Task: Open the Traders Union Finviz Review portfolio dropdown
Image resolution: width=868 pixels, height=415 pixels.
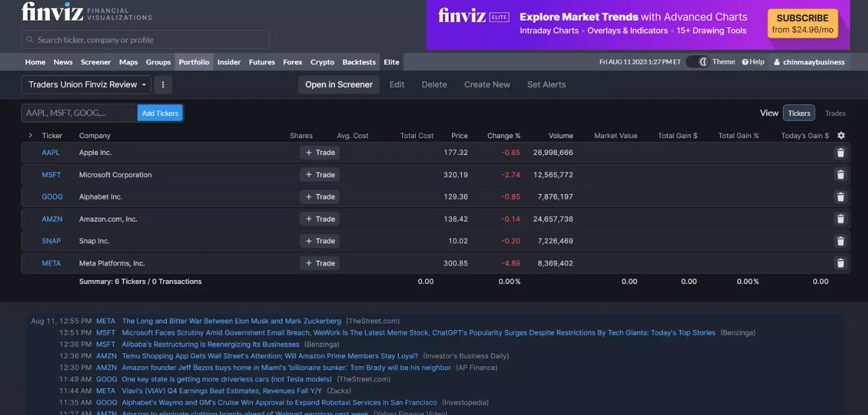Action: [x=86, y=85]
